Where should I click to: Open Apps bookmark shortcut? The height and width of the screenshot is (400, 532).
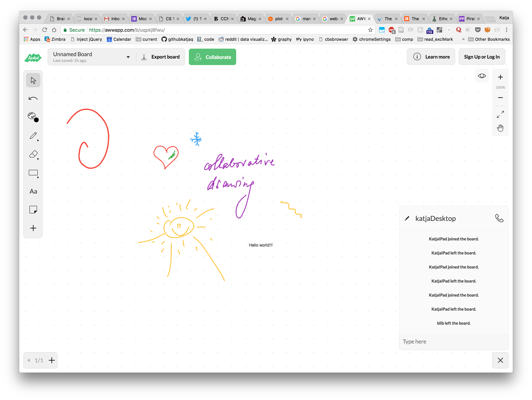click(x=32, y=39)
